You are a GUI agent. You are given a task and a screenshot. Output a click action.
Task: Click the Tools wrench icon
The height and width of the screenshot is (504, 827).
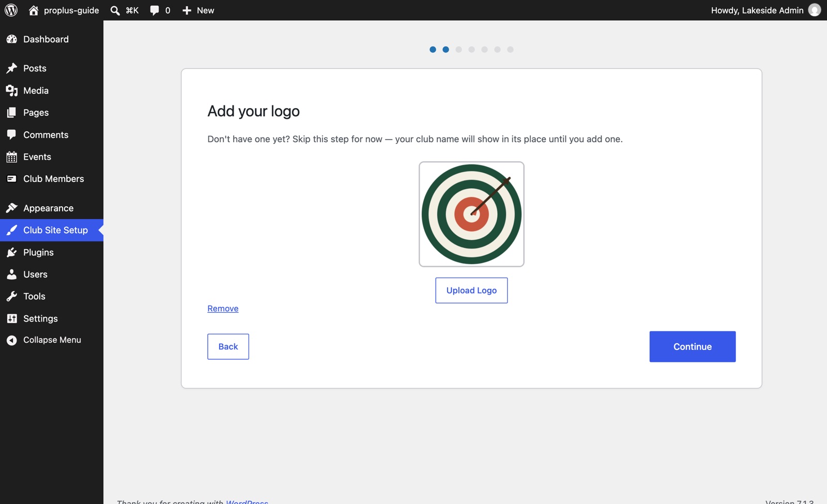pyautogui.click(x=12, y=297)
